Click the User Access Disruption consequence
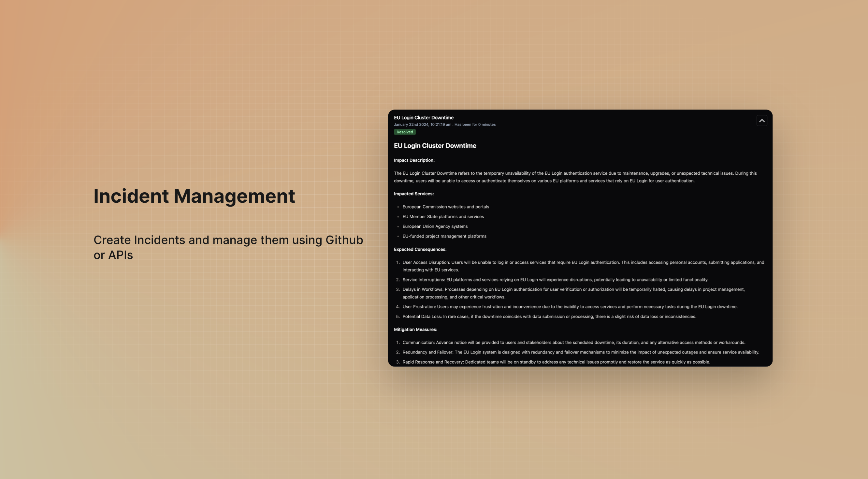The height and width of the screenshot is (479, 868). (426, 263)
